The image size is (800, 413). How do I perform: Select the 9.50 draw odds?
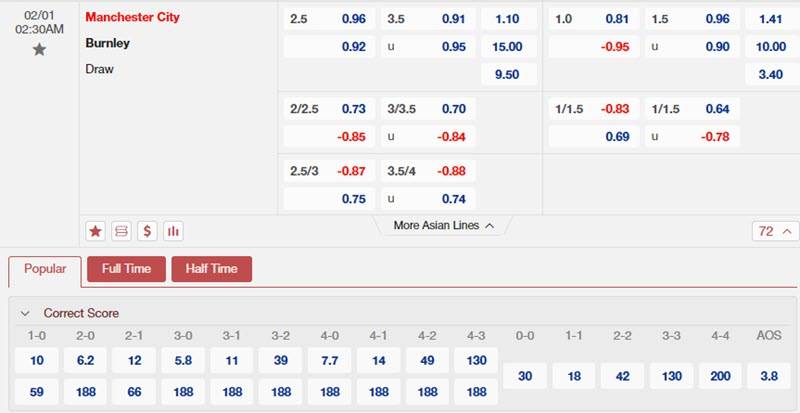[508, 73]
